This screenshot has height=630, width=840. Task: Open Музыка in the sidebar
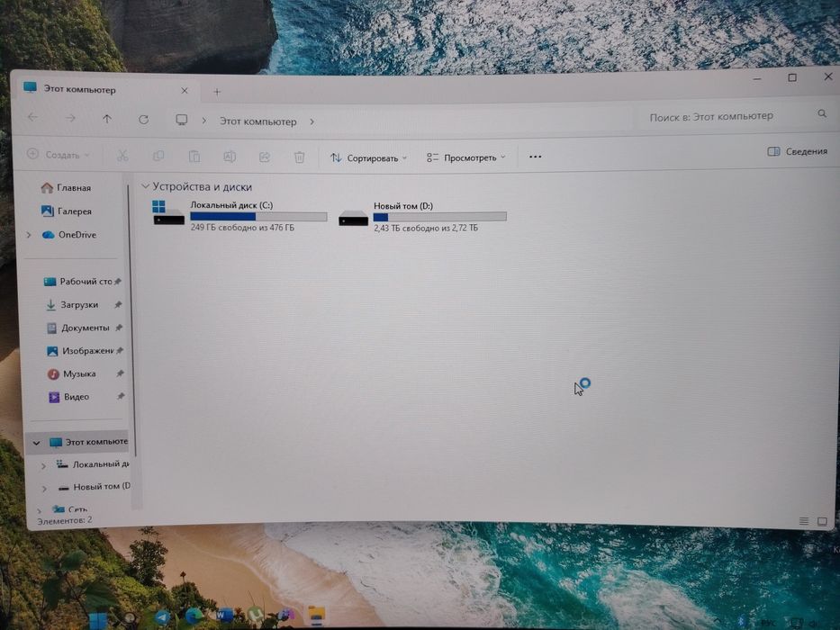tap(72, 373)
